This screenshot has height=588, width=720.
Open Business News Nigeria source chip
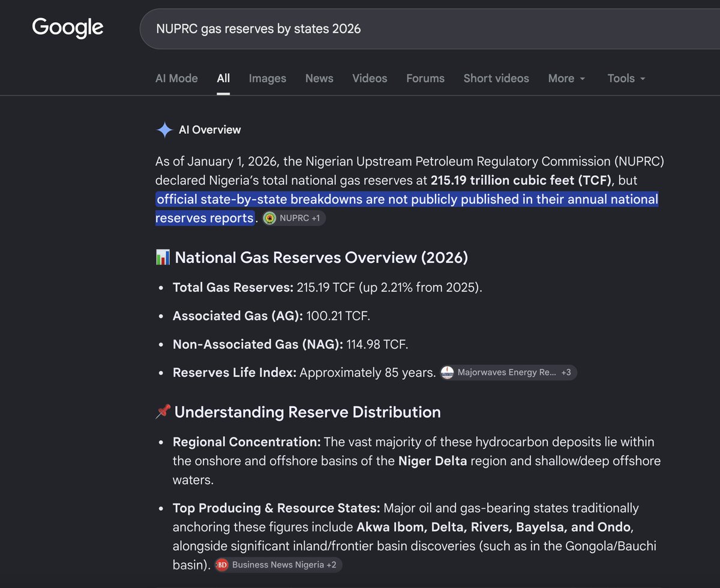278,565
